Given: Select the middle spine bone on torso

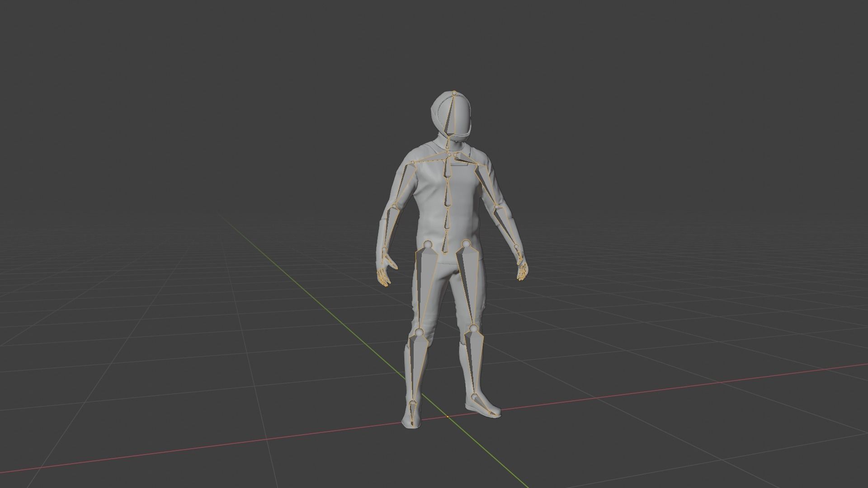Looking at the screenshot, I should click(x=447, y=194).
